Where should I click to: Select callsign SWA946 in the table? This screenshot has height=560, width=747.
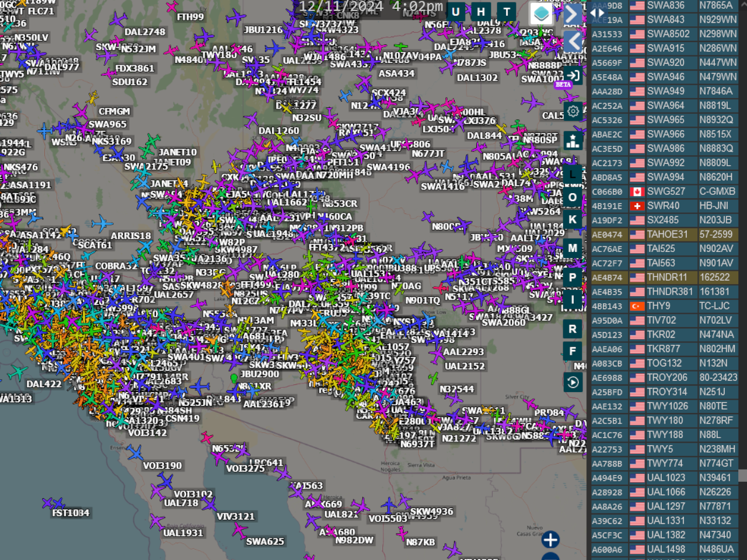tap(666, 77)
